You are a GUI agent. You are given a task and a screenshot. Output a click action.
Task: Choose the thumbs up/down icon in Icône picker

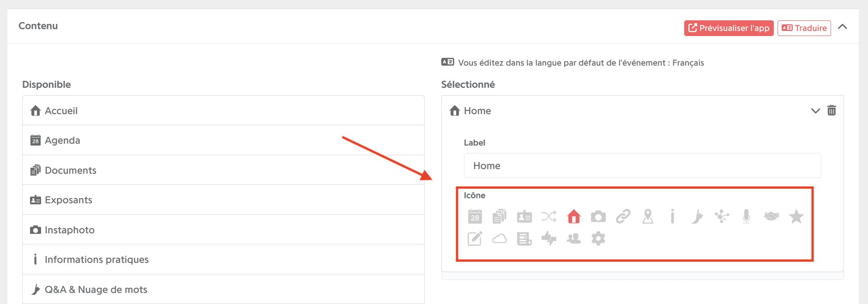coord(549,238)
